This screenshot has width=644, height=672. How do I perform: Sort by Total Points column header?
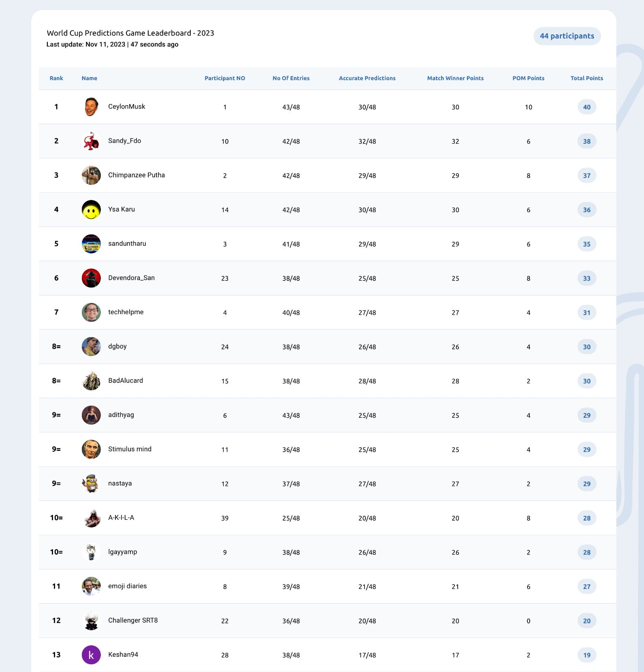586,78
